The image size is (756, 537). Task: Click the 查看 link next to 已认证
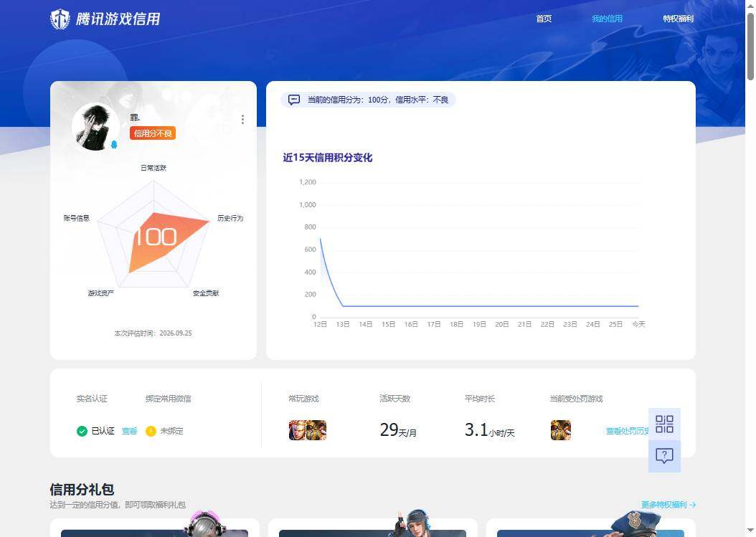coord(129,431)
